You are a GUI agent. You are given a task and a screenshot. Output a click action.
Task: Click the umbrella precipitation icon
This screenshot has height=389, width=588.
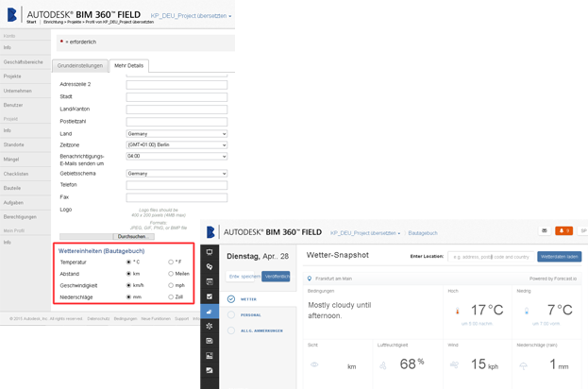(x=523, y=365)
